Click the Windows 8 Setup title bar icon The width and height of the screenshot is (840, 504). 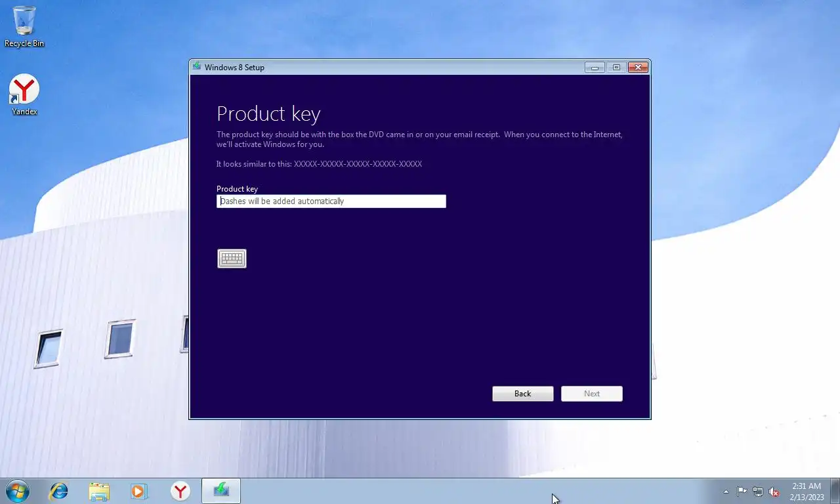click(197, 66)
